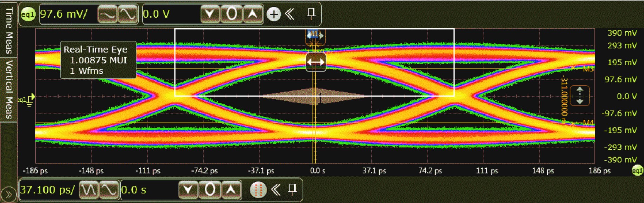Screen dimensions: 644x203
Task: Decrease vertical scale with small-wave button
Action: (107, 15)
